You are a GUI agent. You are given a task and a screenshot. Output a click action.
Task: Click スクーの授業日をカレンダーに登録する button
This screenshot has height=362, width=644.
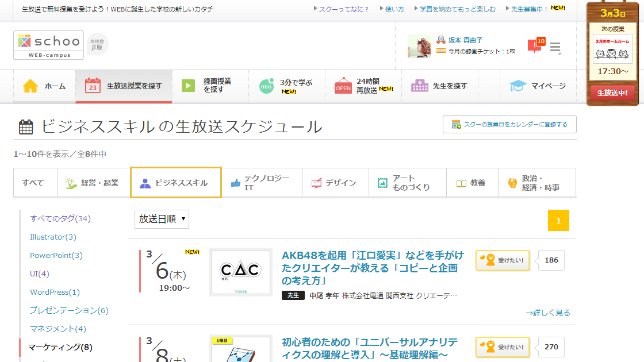(x=509, y=124)
